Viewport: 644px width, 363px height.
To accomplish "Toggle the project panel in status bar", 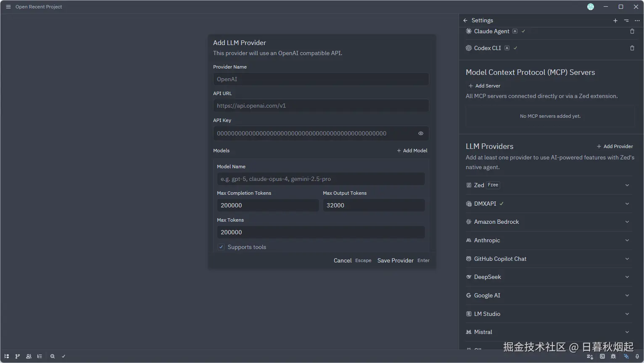I will click(x=7, y=356).
